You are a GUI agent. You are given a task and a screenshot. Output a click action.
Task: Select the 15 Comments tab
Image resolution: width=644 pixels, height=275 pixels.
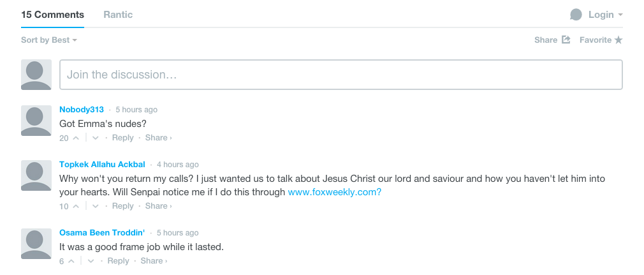[x=52, y=15]
